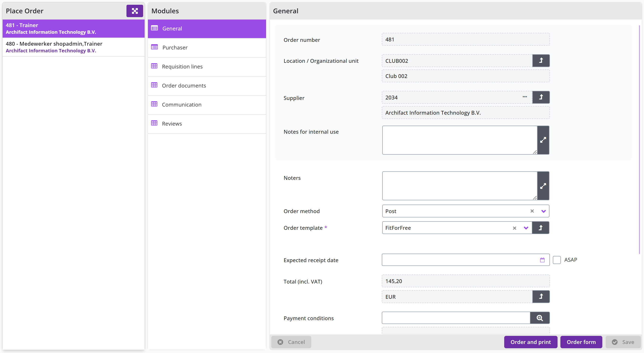This screenshot has width=644, height=353.
Task: Clear the Order method Post value
Action: click(532, 211)
